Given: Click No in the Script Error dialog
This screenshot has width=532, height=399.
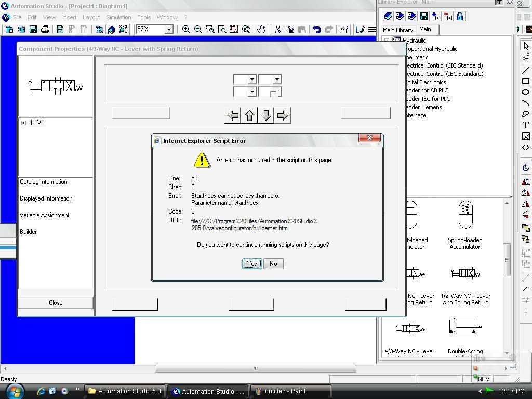Looking at the screenshot, I should [x=273, y=263].
